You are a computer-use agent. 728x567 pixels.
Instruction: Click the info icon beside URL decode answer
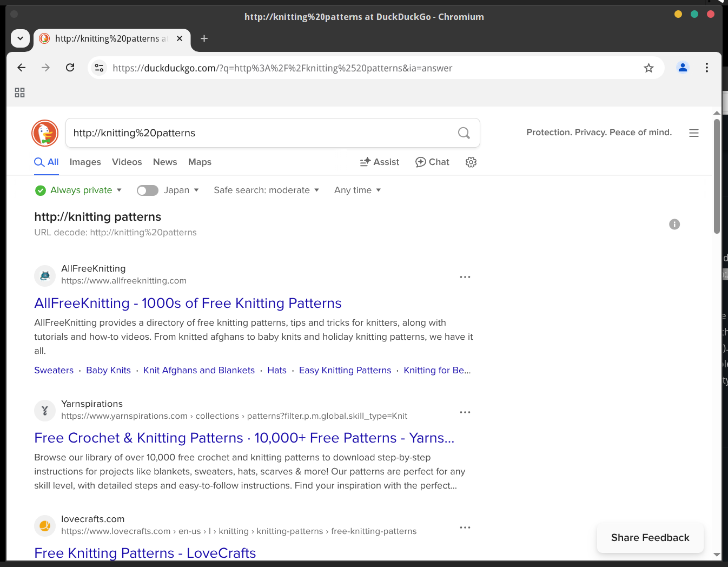[674, 224]
